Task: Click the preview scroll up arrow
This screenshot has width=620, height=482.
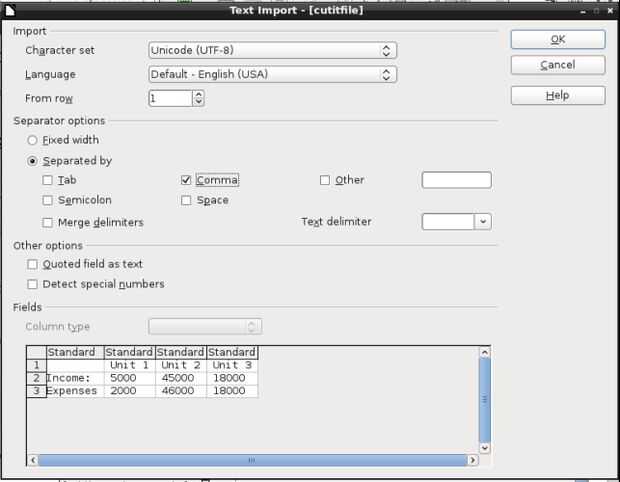Action: 485,352
